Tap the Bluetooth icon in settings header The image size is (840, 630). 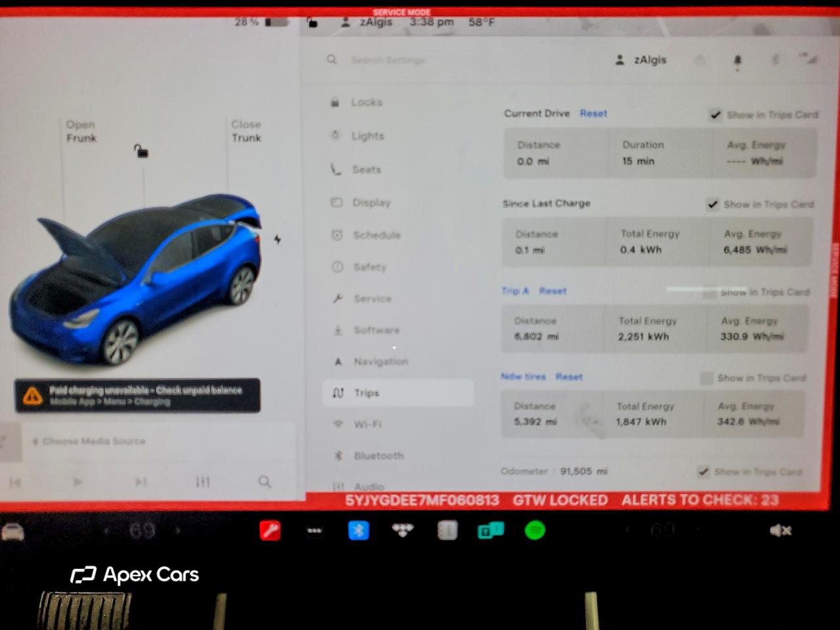click(x=775, y=60)
